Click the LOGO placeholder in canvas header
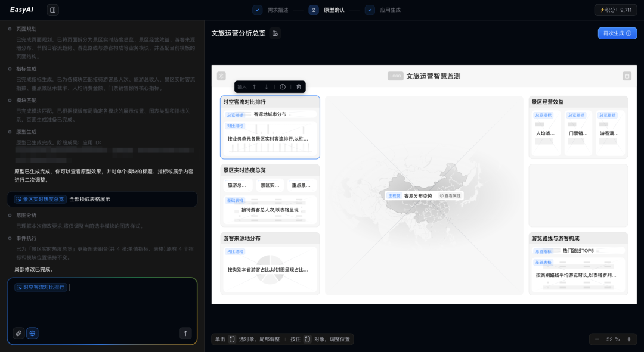Screen dimensions: 644x352 pos(395,76)
